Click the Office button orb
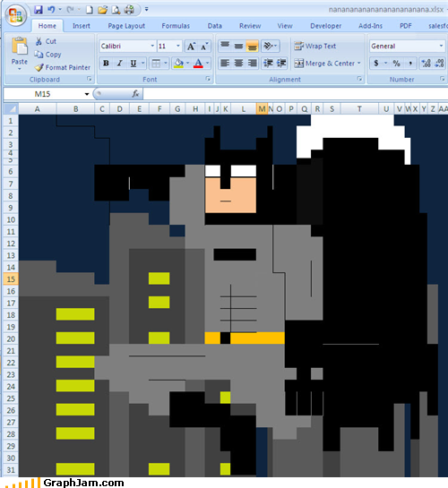The height and width of the screenshot is (488, 448). pyautogui.click(x=15, y=15)
